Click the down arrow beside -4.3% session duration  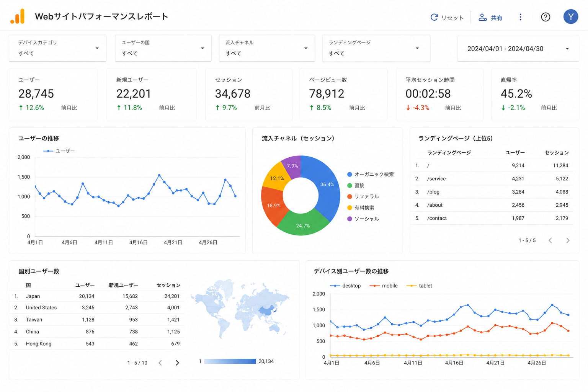point(408,108)
